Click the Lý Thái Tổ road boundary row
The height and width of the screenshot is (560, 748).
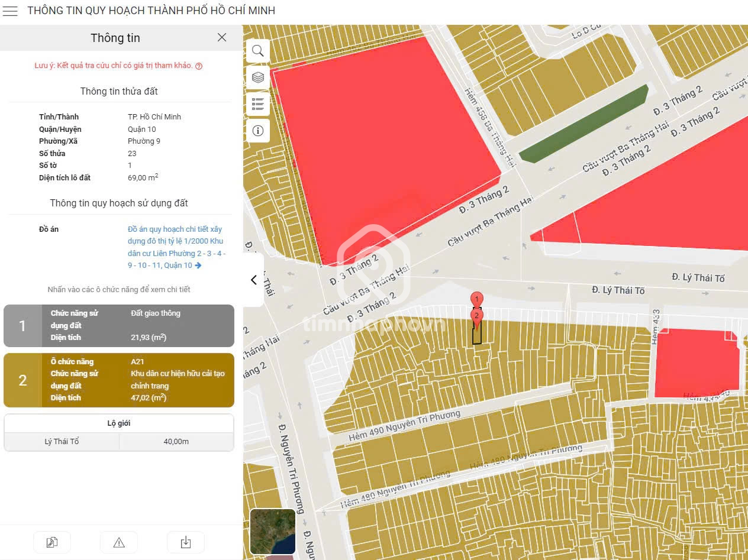118,442
